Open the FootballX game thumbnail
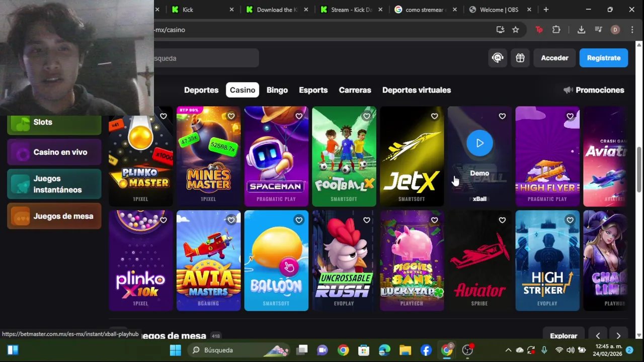644x362 pixels. tap(344, 156)
